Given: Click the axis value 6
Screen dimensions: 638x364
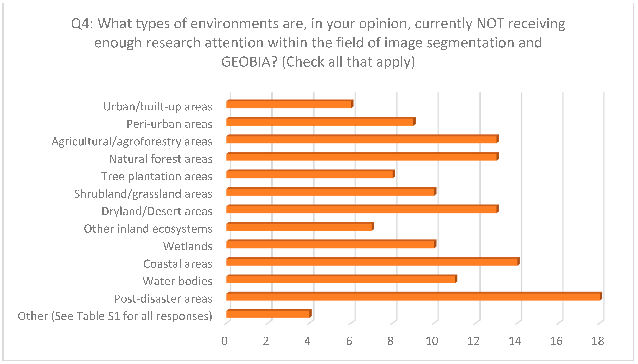Looking at the screenshot, I should [x=349, y=341].
